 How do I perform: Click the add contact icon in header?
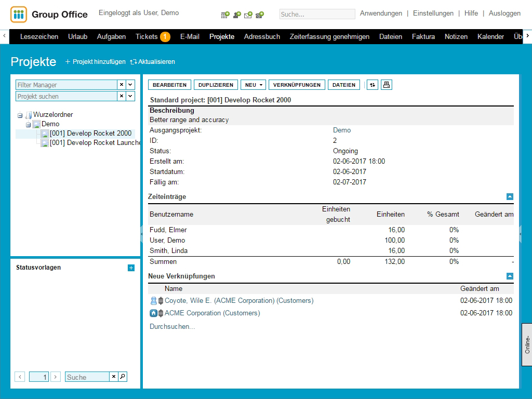(237, 15)
